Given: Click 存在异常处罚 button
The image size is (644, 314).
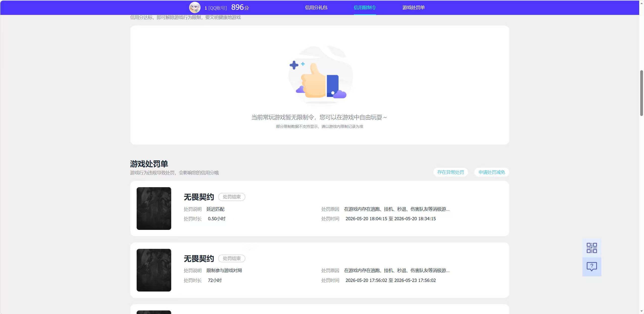Looking at the screenshot, I should point(451,172).
